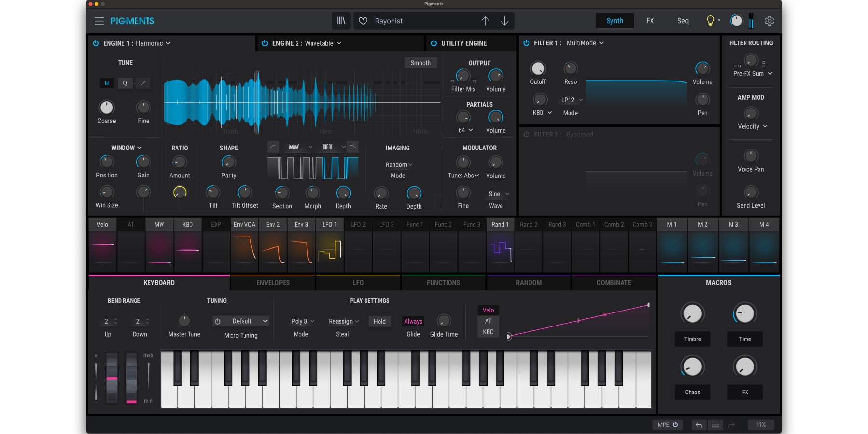Screen dimensions: 868x434
Task: Click the undo arrow in bottom bar
Action: coord(699,425)
